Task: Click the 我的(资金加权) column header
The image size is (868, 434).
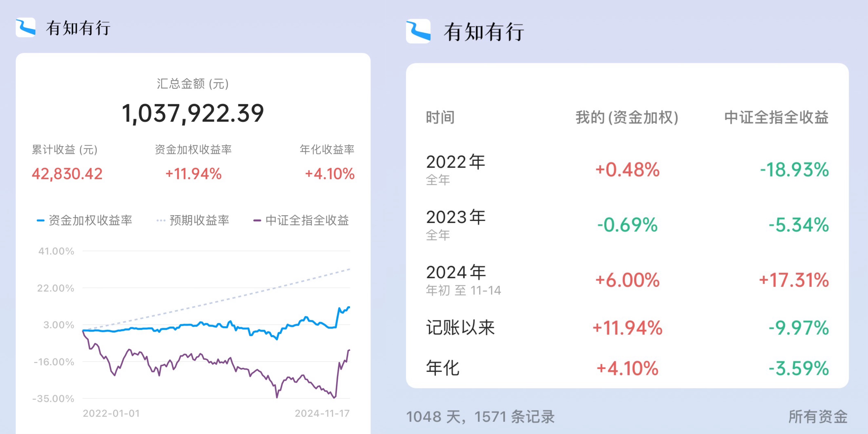Action: [627, 118]
